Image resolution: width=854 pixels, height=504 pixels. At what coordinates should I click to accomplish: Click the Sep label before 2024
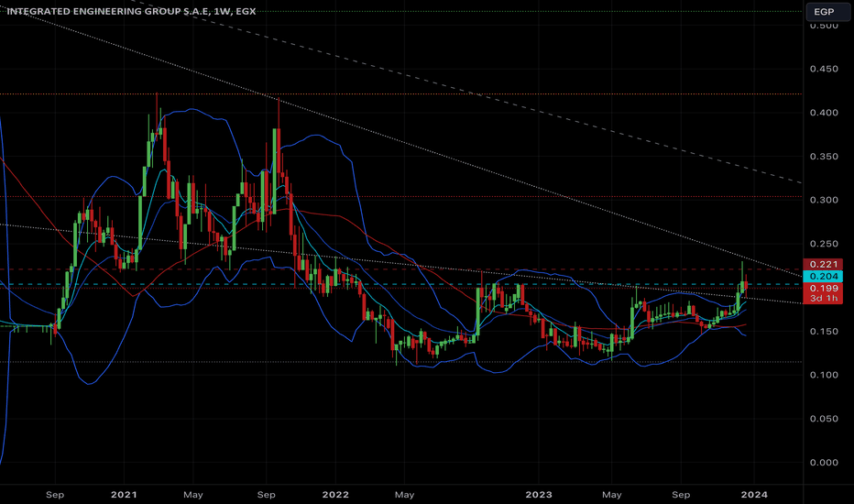pos(681,495)
